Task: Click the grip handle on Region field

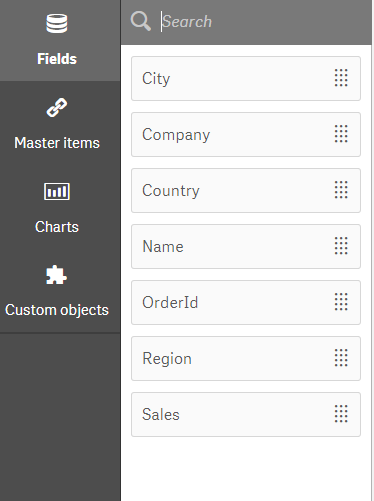Action: [x=341, y=358]
